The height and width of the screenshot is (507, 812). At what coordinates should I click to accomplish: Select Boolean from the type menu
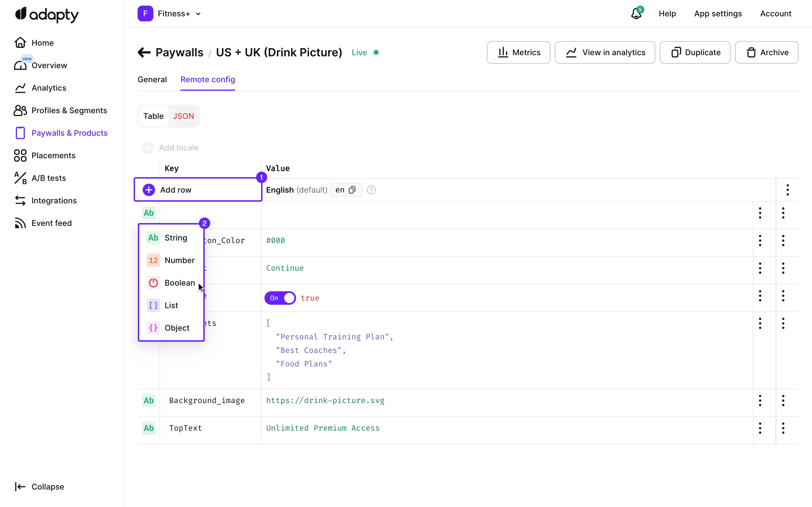(x=179, y=283)
